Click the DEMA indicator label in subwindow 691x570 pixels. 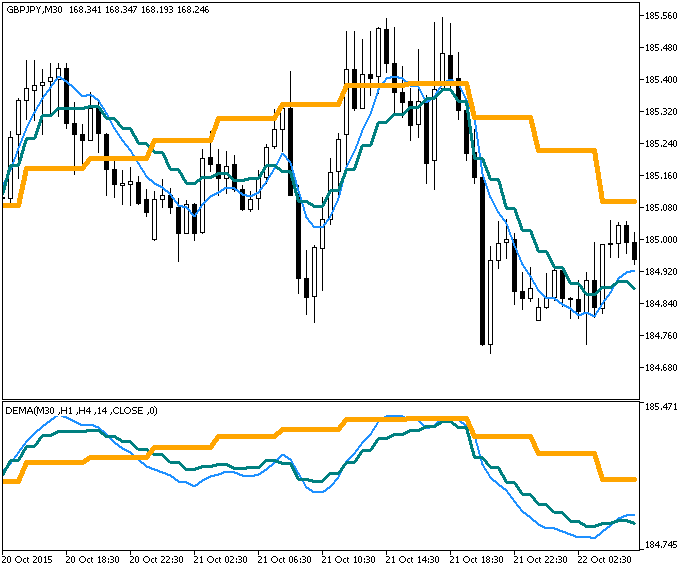coord(81,410)
